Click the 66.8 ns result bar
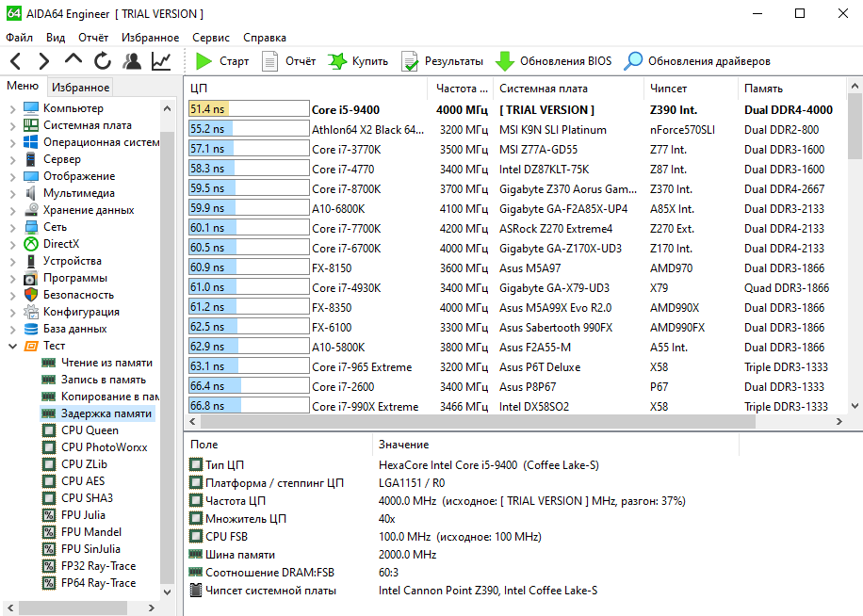The image size is (863, 616). (x=249, y=406)
